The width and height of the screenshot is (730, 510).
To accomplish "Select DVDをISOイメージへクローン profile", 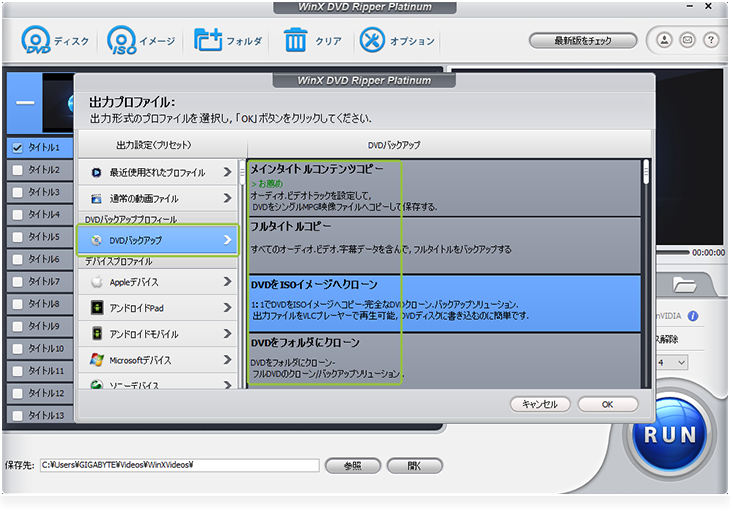I will tap(445, 304).
